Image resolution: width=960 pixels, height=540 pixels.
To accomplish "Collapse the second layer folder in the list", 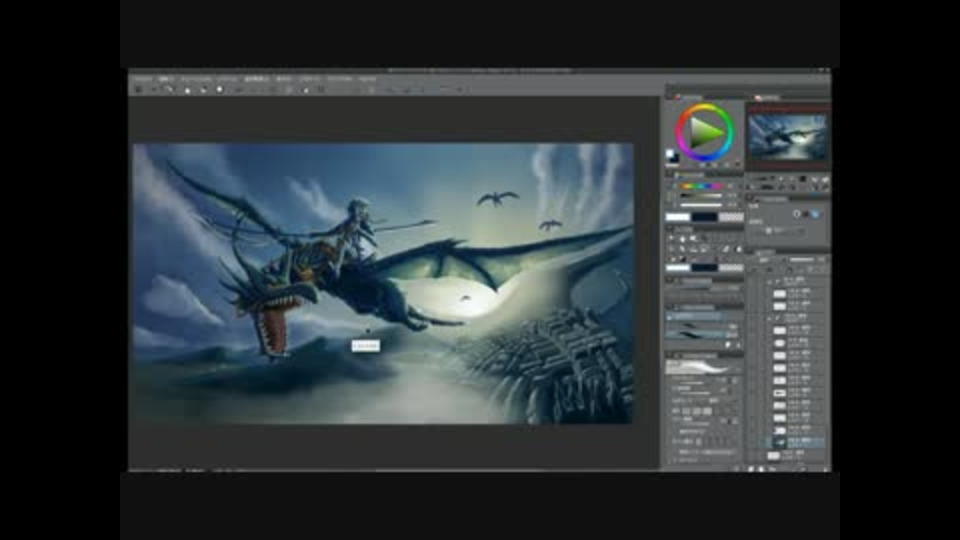I will pos(770,318).
